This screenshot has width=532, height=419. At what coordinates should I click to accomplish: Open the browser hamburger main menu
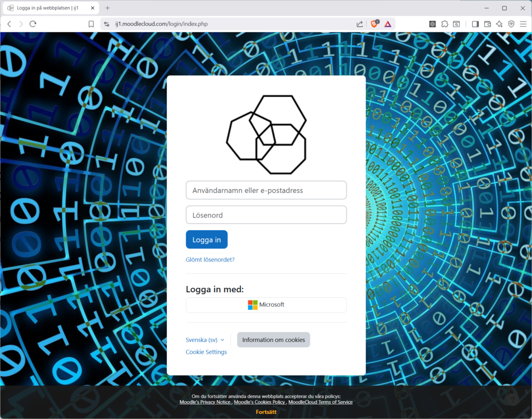click(x=523, y=24)
